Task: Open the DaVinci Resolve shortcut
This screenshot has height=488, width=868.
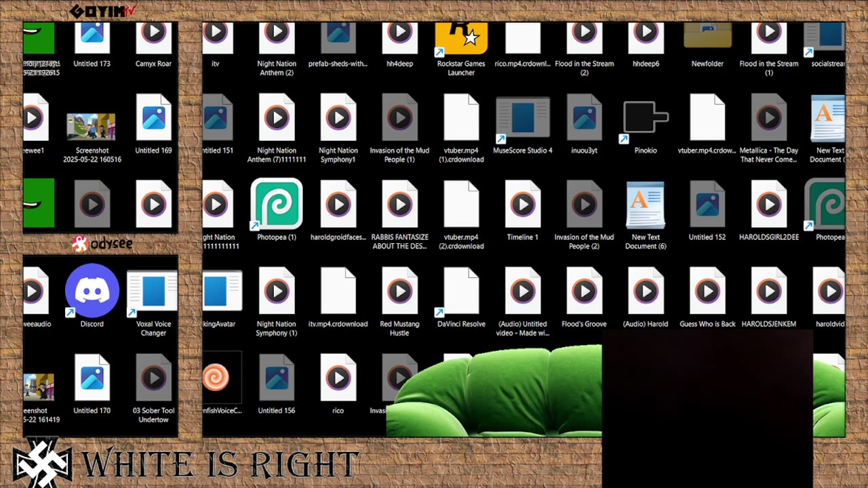Action: [461, 291]
